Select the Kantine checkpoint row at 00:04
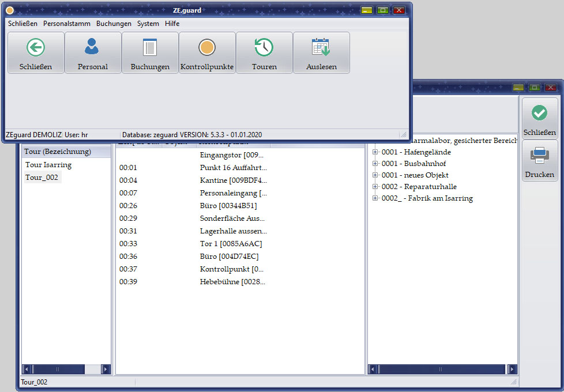The image size is (564, 392). point(234,180)
